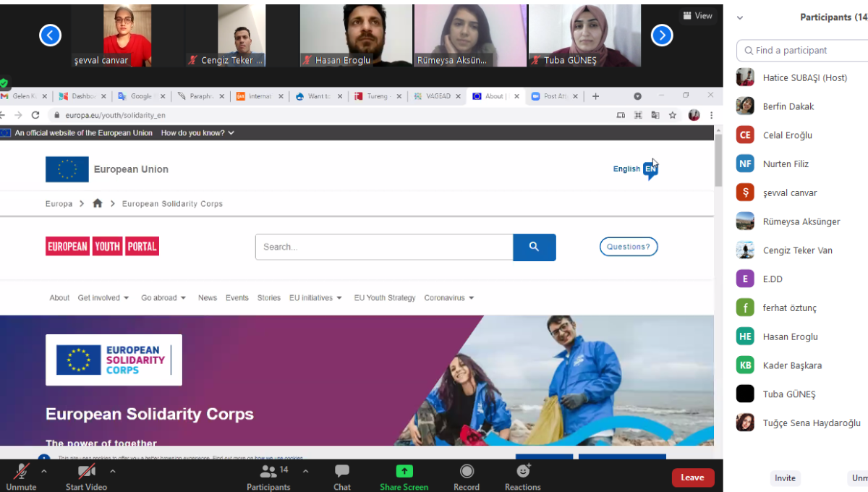Select şevval canvar's video thumbnail
This screenshot has height=492, width=868.
click(x=112, y=35)
